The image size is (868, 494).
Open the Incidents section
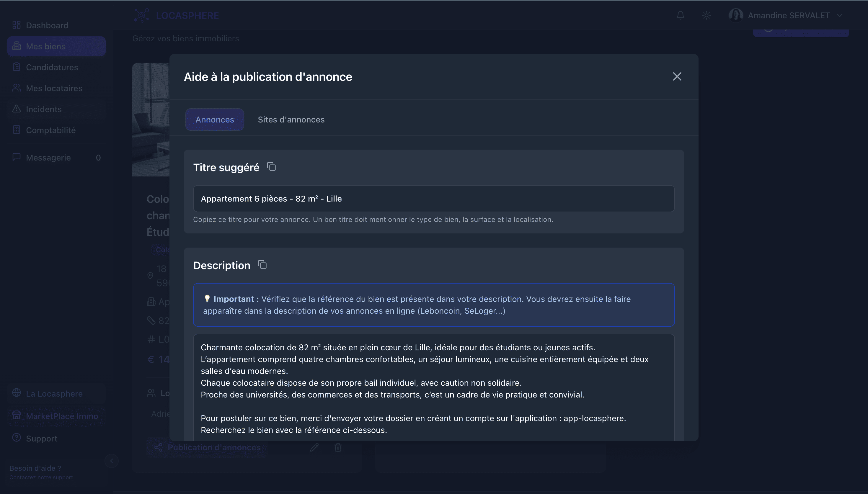click(x=43, y=109)
